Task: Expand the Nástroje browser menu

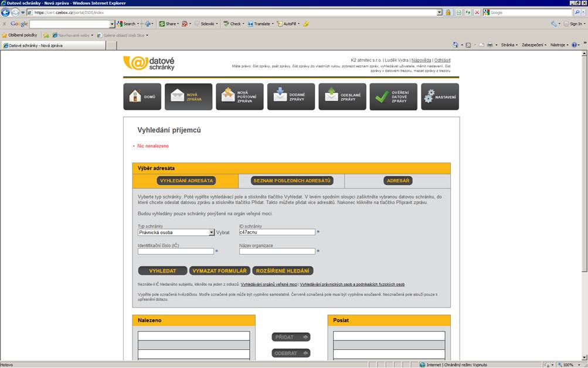Action: click(559, 45)
